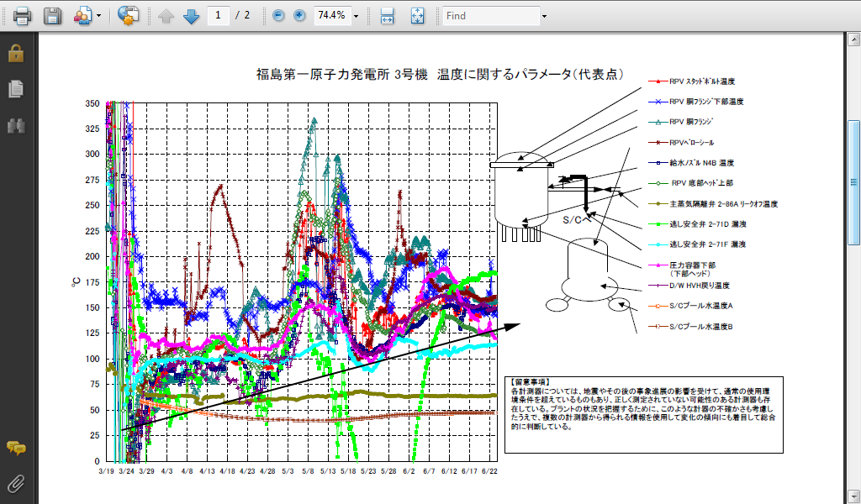Open the binoculars Search panel
This screenshot has width=861, height=504.
coord(16,126)
